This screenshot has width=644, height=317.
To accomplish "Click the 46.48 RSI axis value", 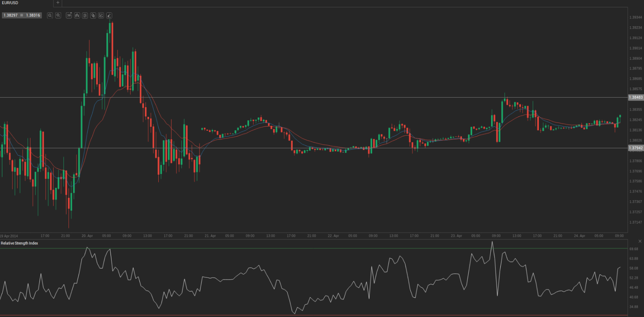I will pos(634,288).
